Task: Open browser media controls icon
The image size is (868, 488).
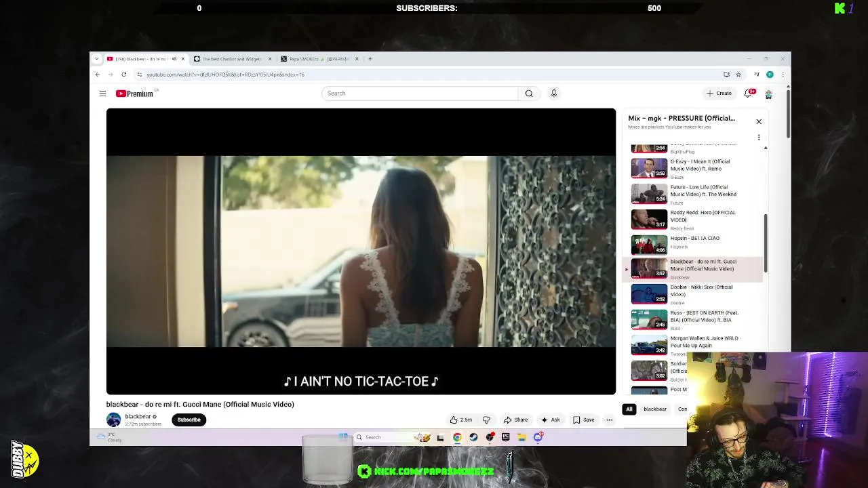Action: 757,75
